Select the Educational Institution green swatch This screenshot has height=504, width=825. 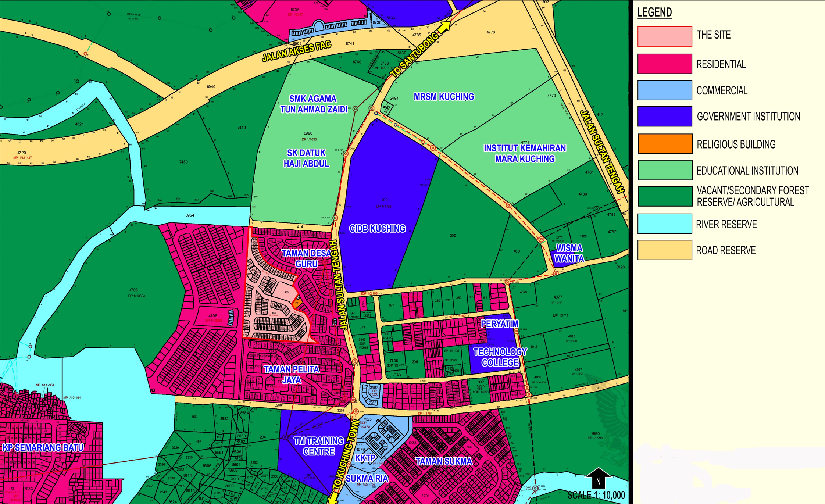tap(665, 170)
